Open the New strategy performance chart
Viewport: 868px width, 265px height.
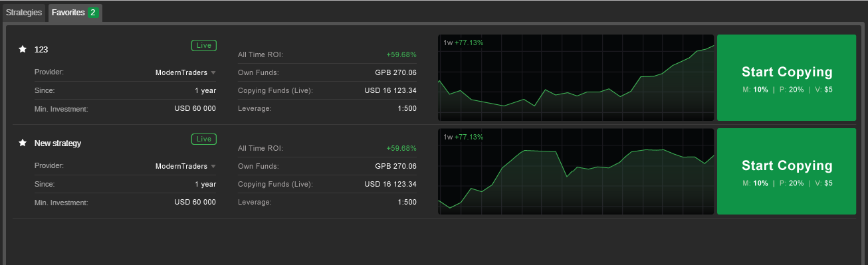tap(576, 171)
